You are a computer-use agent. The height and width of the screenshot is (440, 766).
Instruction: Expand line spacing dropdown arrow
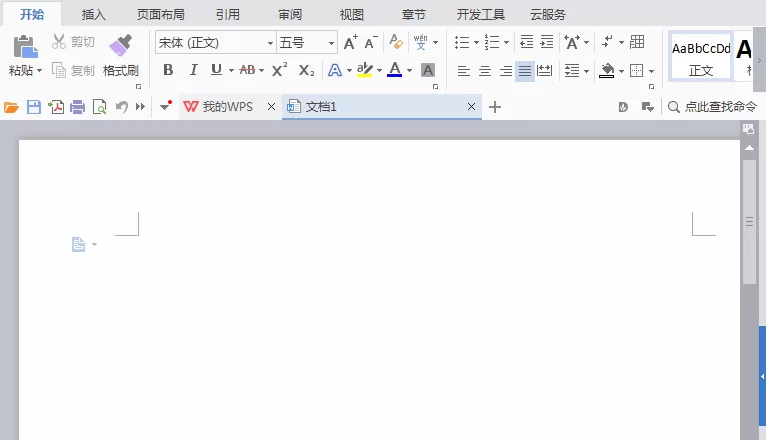click(586, 71)
